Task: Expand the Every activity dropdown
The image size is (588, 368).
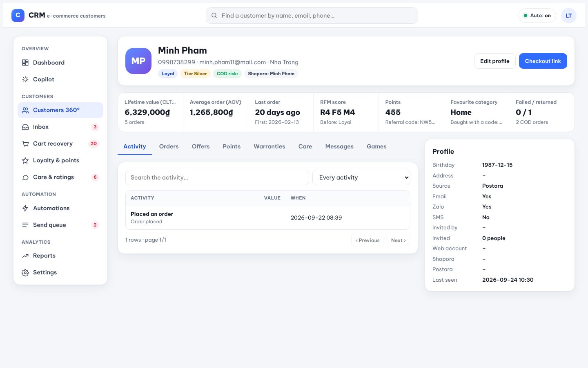Action: tap(361, 177)
